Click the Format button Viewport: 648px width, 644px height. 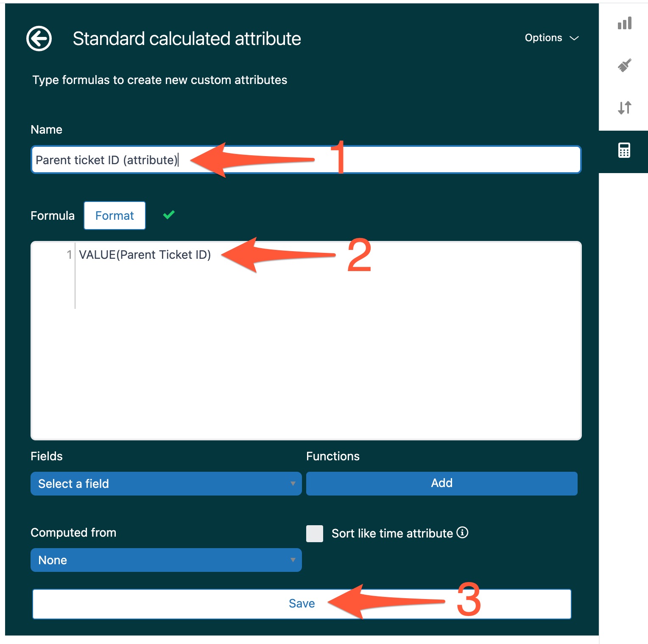pyautogui.click(x=115, y=216)
